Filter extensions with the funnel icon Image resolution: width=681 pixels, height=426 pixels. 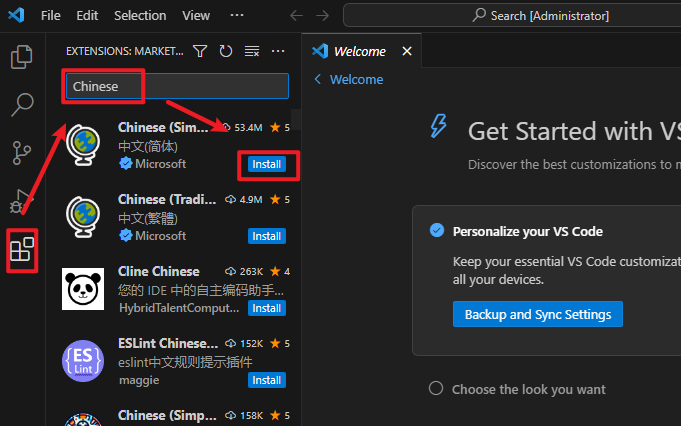click(x=200, y=51)
